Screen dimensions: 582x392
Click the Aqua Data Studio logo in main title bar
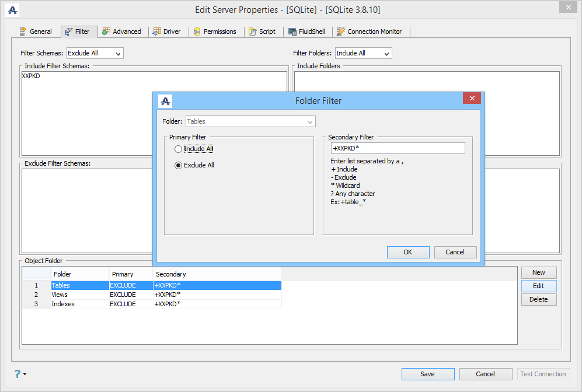click(13, 10)
